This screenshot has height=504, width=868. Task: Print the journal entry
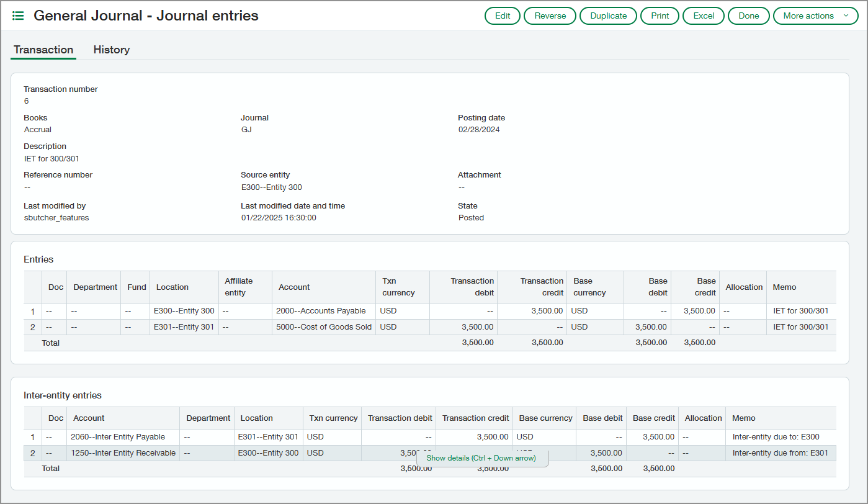click(660, 16)
